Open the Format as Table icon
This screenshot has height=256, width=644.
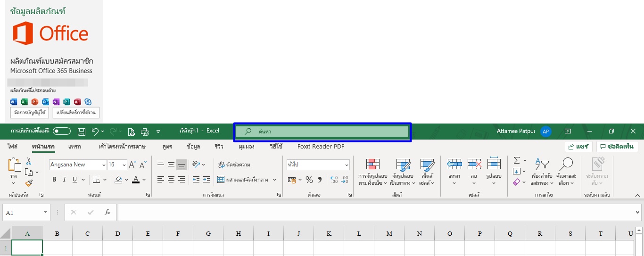403,165
